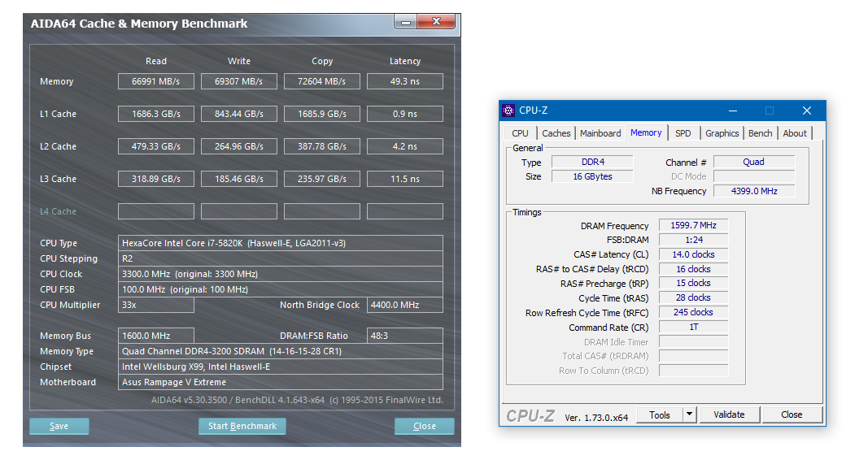Click the L1 Cache Copy value 1685.9 GB/s
This screenshot has height=473, width=868.
(322, 114)
